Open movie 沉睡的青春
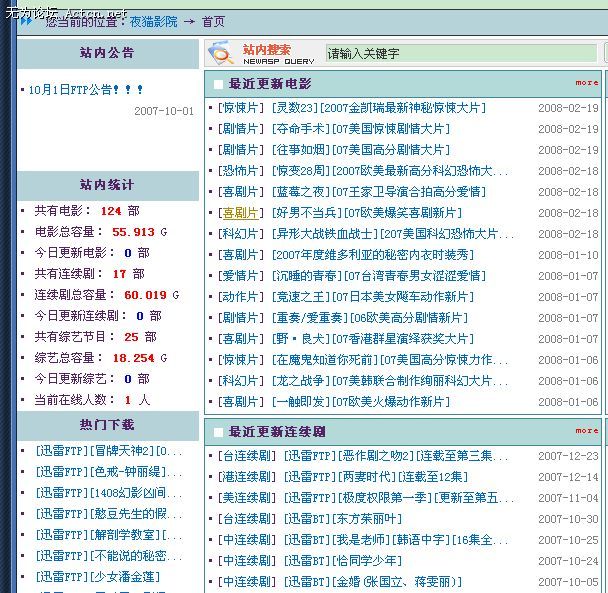This screenshot has height=593, width=608. point(379,276)
